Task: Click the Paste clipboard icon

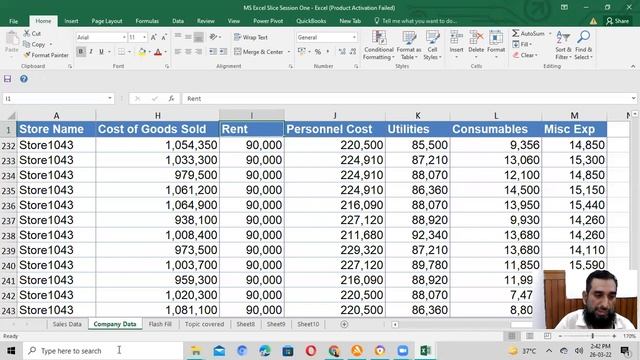Action: [12, 39]
